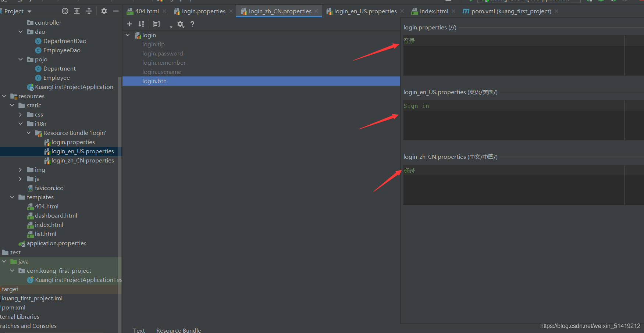Select the controller package
The image size is (644, 333).
click(48, 22)
